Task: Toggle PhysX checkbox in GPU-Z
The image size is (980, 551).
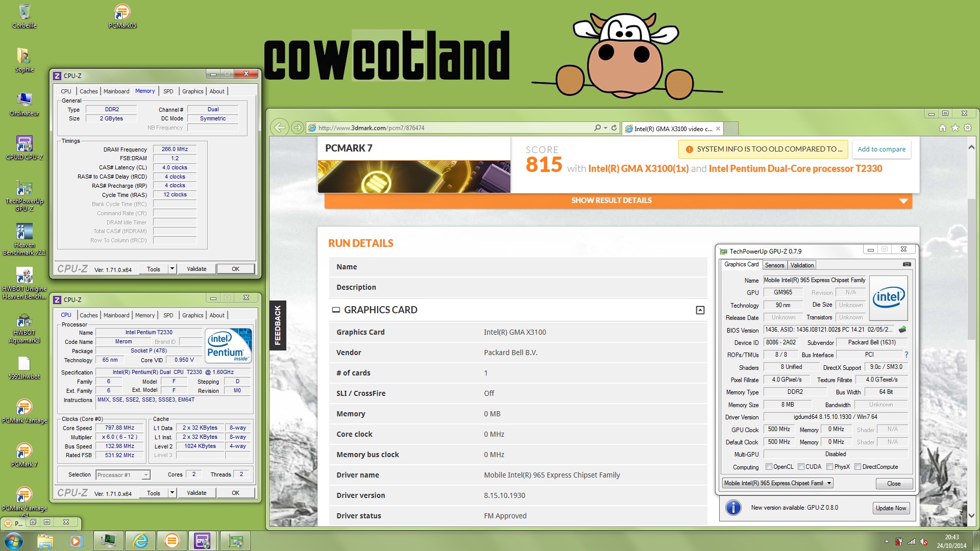Action: tap(830, 467)
